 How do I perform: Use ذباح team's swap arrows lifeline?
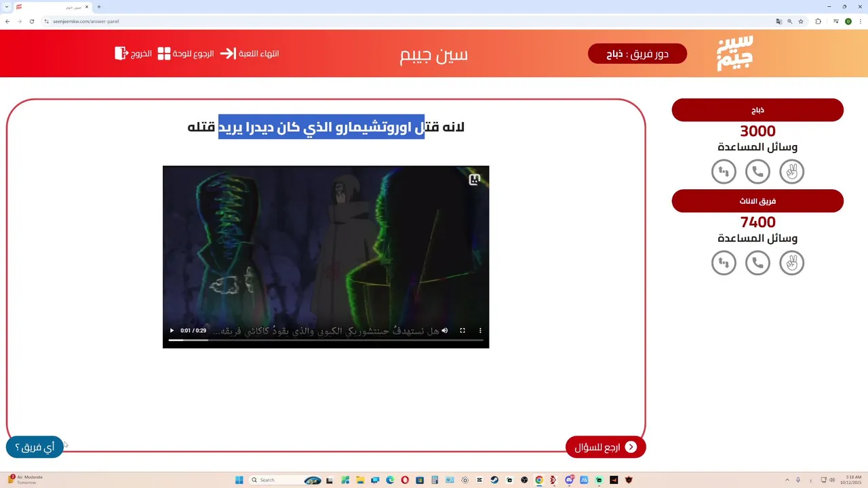click(724, 171)
